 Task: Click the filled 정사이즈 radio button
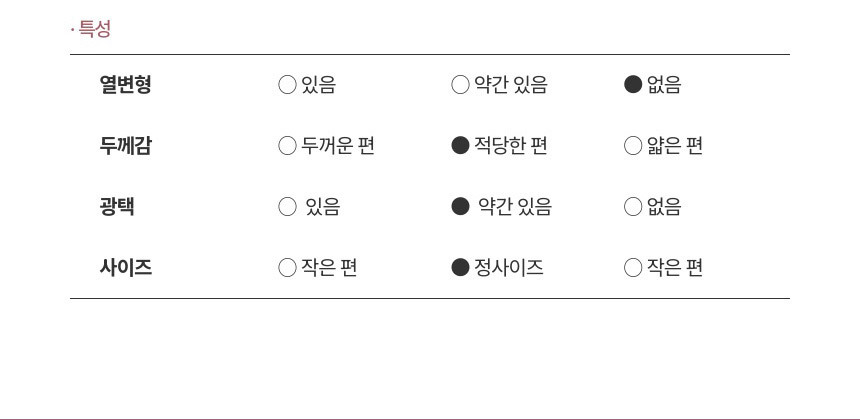click(460, 268)
